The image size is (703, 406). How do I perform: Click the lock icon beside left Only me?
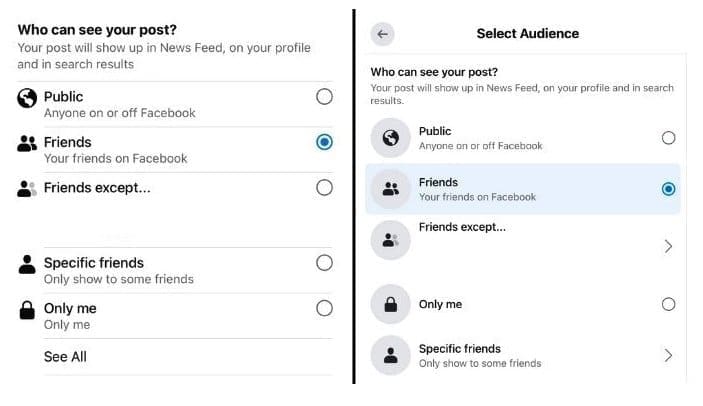(x=27, y=311)
